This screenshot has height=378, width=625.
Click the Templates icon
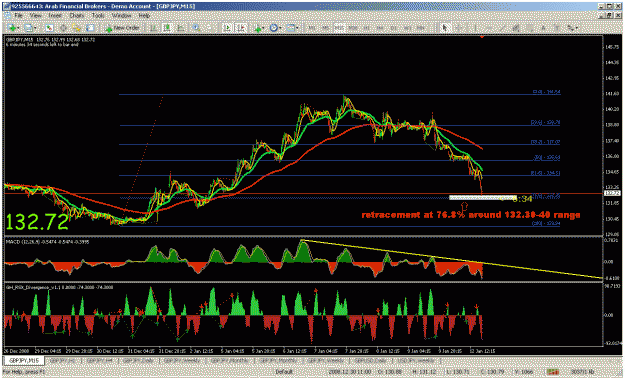point(291,28)
